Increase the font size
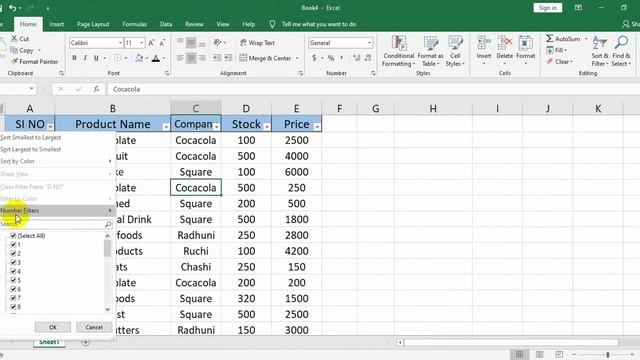The image size is (640, 360). click(x=151, y=43)
